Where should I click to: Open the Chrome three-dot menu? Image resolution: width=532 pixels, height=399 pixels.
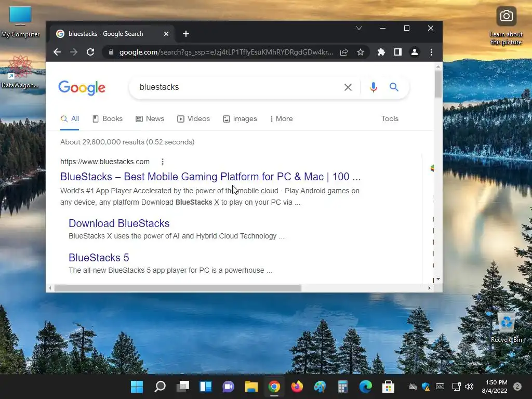[x=431, y=52]
